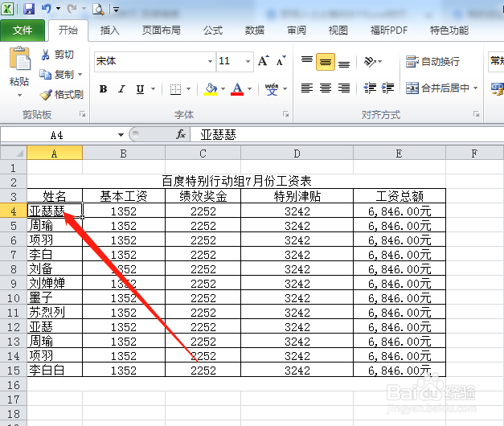Toggle align text left
The width and height of the screenshot is (504, 426).
pyautogui.click(x=307, y=88)
